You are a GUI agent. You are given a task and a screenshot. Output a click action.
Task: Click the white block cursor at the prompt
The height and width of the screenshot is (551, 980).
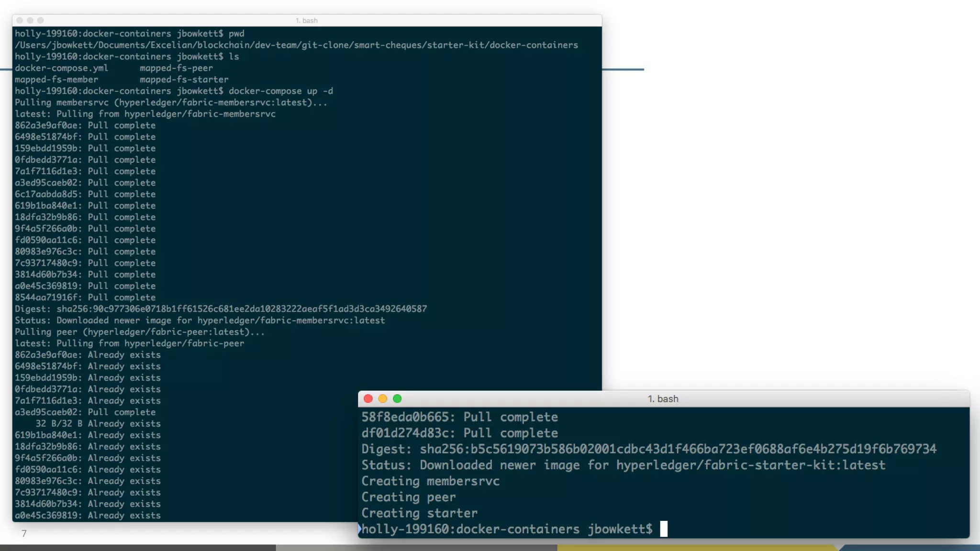(663, 529)
